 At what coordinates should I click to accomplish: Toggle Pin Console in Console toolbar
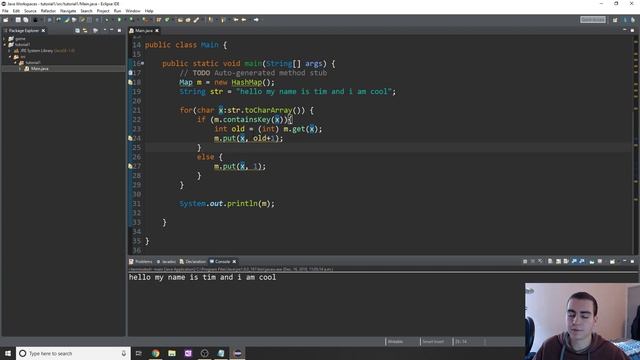(592, 261)
